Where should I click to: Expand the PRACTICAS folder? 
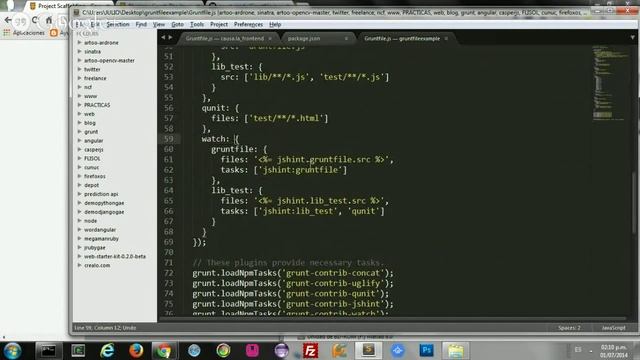click(x=80, y=105)
